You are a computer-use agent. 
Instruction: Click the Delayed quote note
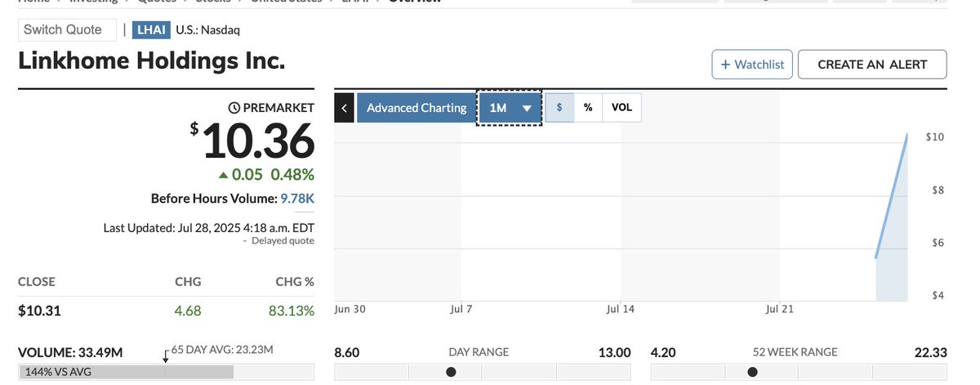pyautogui.click(x=283, y=241)
